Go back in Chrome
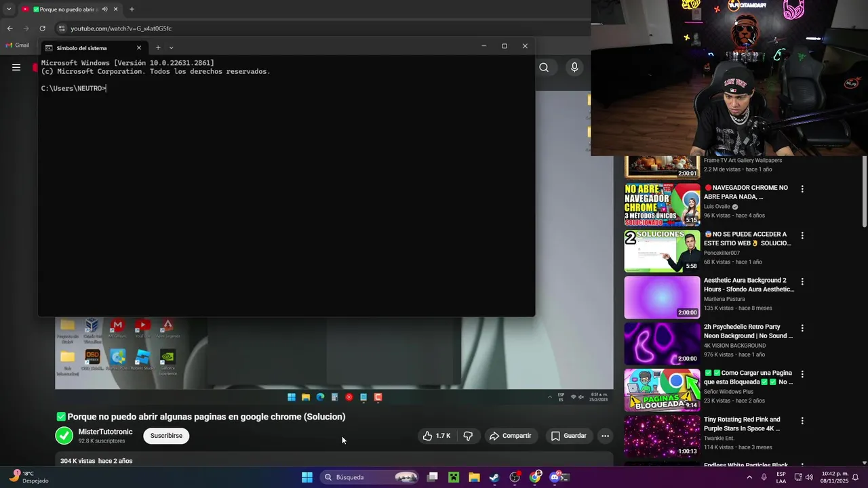This screenshot has width=868, height=488. [9, 28]
